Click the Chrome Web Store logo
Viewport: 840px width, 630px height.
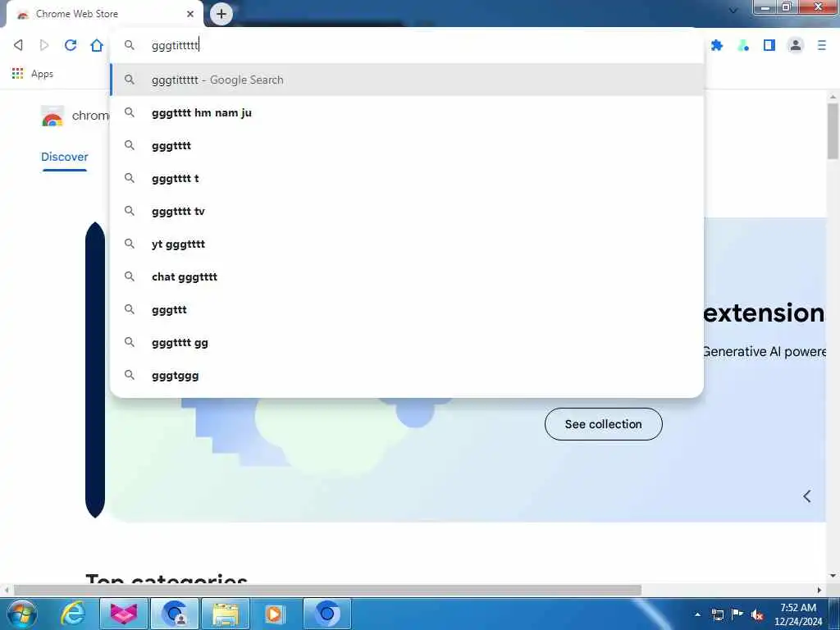[52, 116]
